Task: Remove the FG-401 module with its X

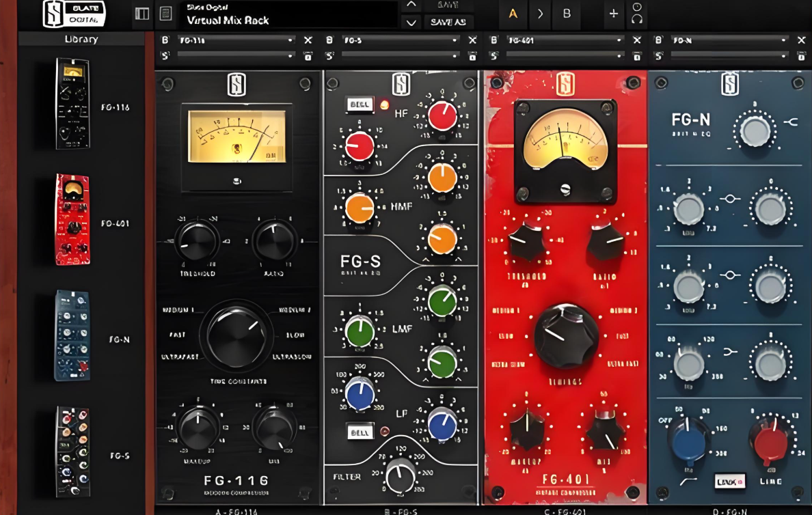Action: (637, 40)
